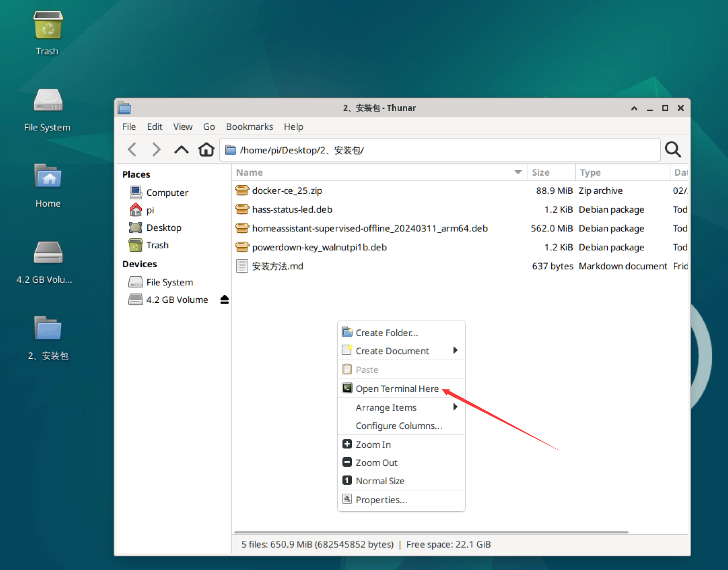Screen dimensions: 728x570
Task: Go forward with the right arrow
Action: [156, 149]
